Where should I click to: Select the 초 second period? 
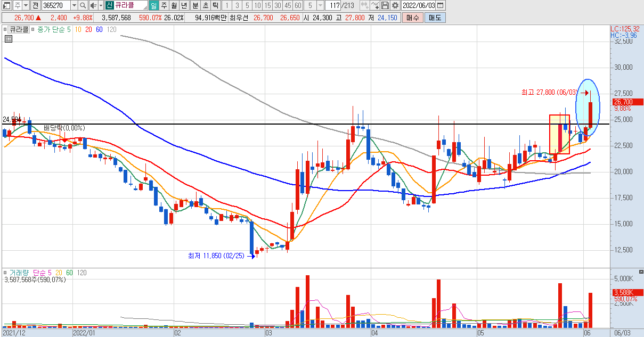[205, 5]
